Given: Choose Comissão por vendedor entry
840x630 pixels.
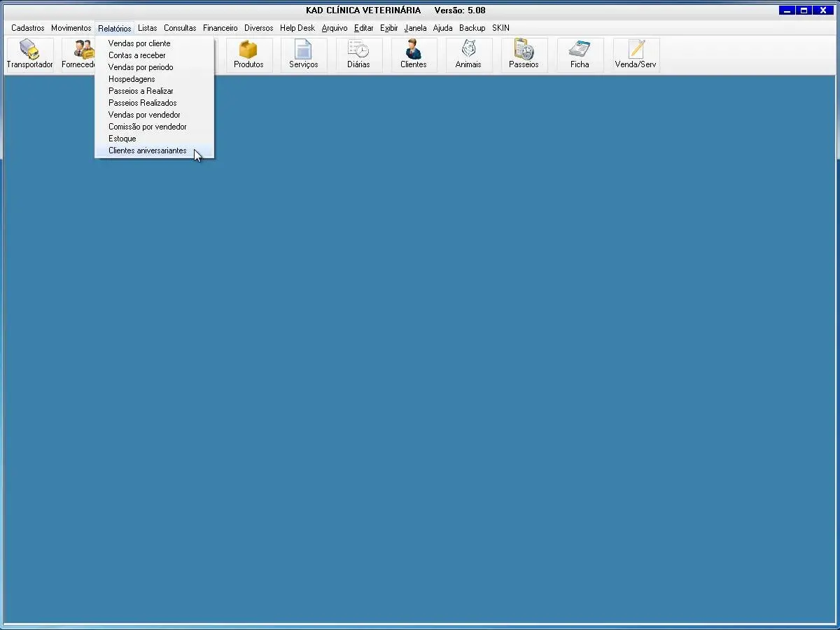Looking at the screenshot, I should coord(148,127).
